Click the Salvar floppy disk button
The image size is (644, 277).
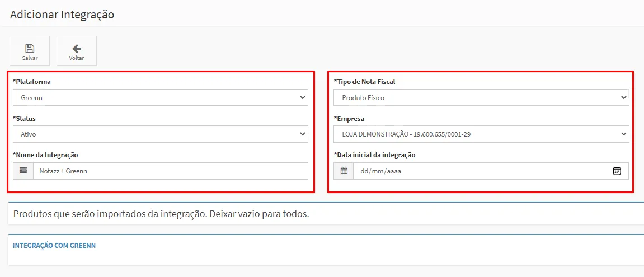click(x=30, y=51)
